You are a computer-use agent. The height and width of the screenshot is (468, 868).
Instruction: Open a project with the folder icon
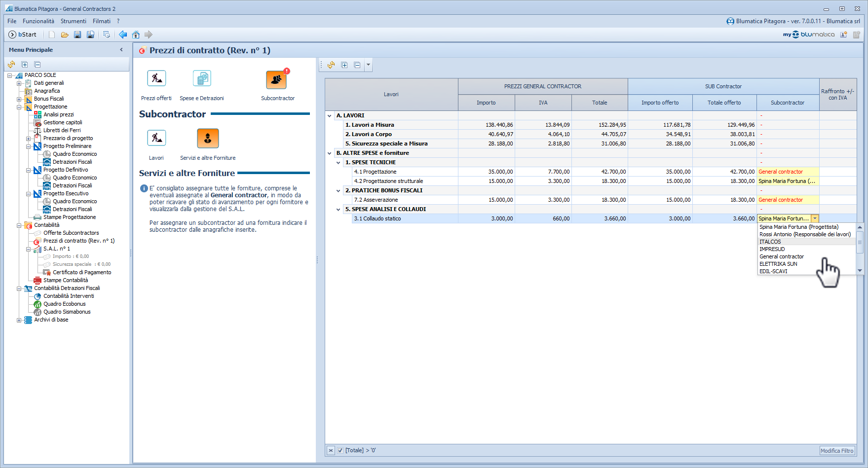click(65, 35)
